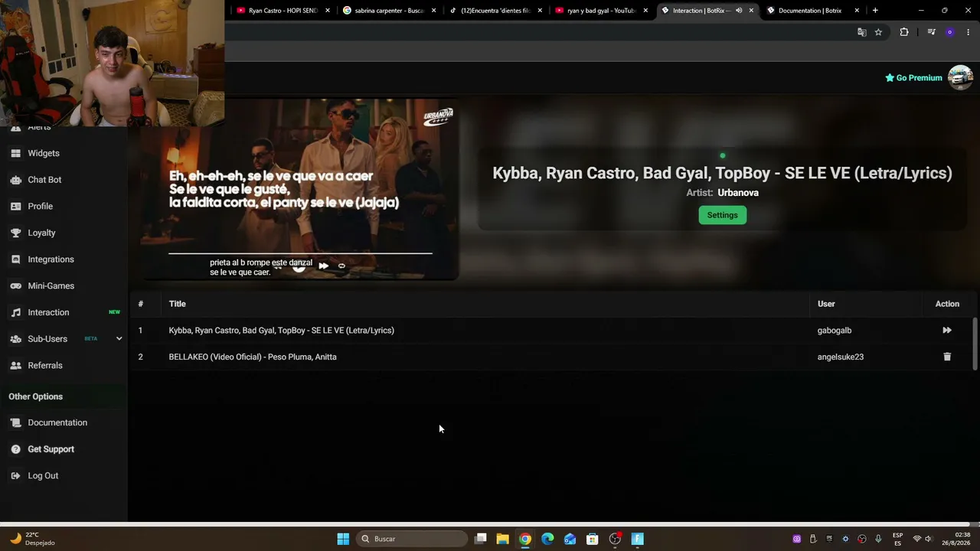Skip to next track in player
980x551 pixels.
[323, 266]
